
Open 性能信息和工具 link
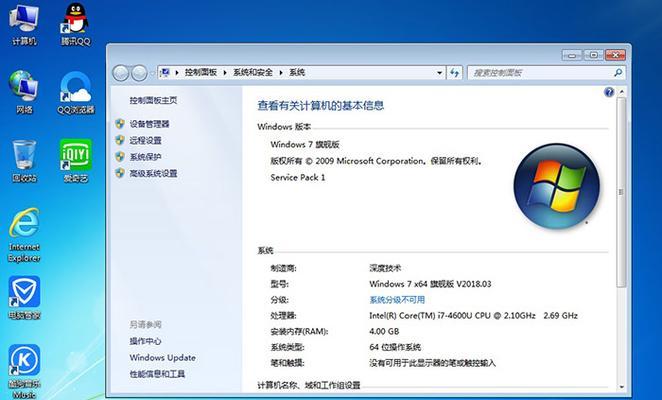(x=157, y=374)
